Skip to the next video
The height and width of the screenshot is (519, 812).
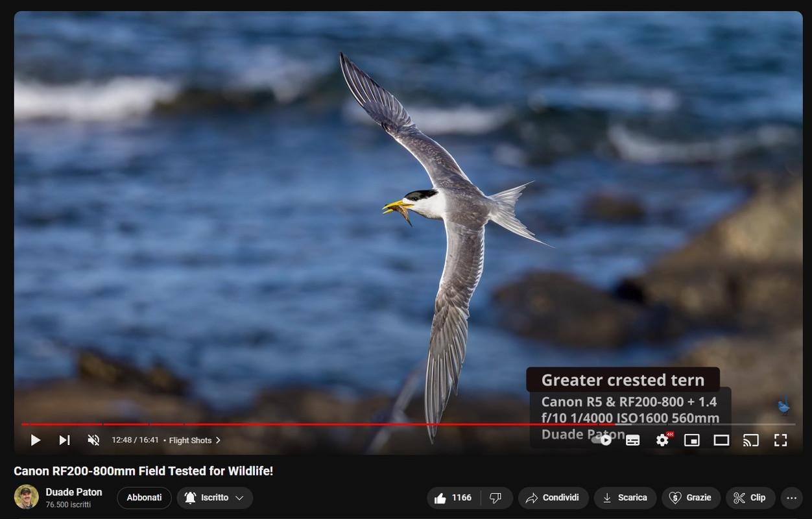[x=64, y=440]
